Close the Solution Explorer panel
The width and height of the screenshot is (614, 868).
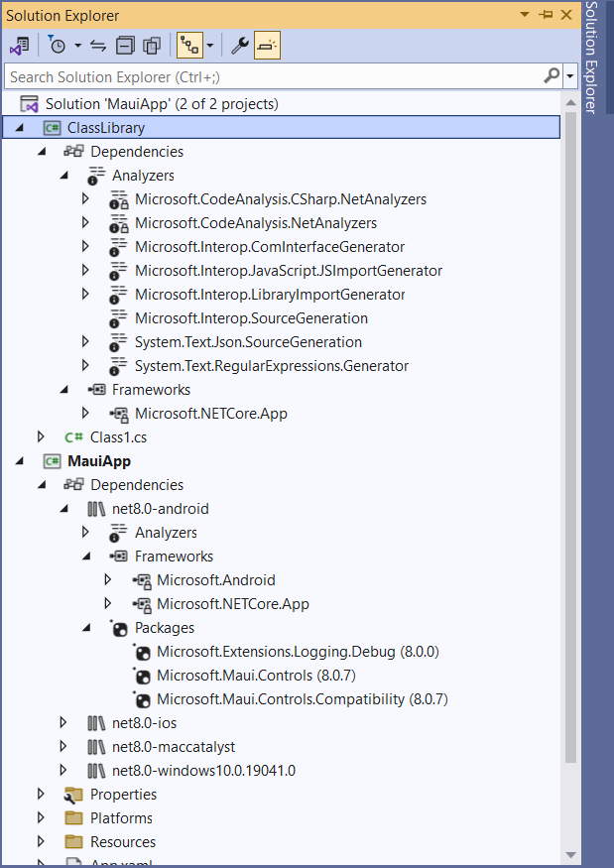(x=566, y=15)
